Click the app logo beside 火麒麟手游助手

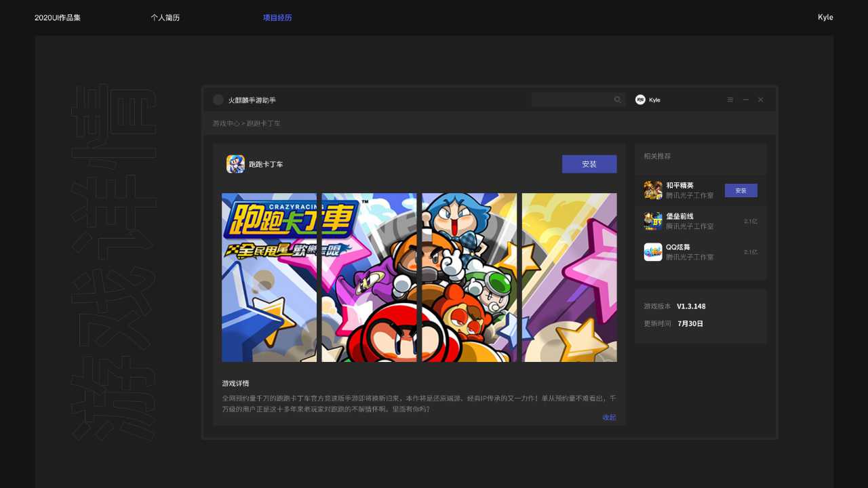(x=218, y=100)
